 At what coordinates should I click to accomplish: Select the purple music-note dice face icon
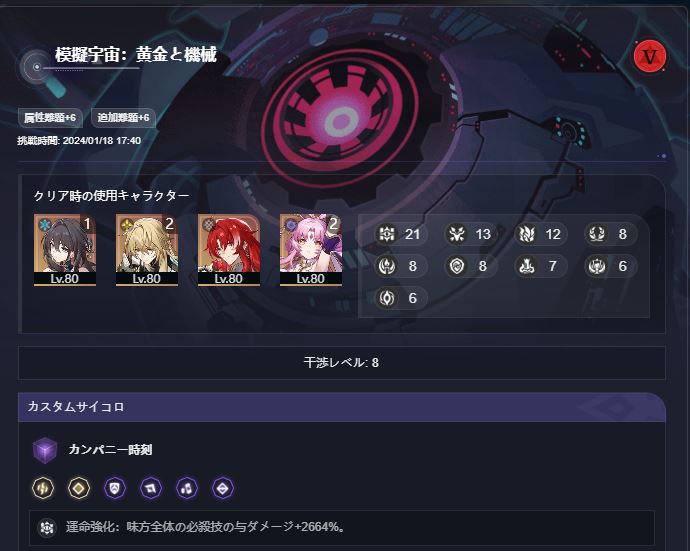point(187,488)
